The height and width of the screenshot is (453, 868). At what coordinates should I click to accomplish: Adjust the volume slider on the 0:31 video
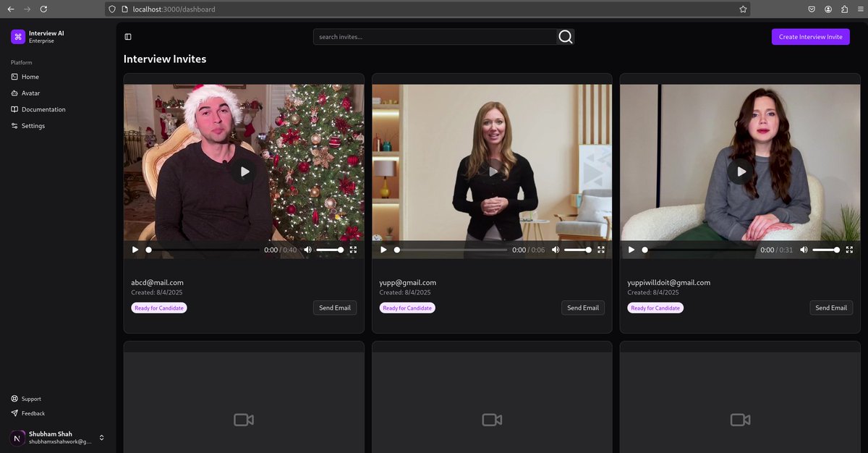click(x=826, y=250)
